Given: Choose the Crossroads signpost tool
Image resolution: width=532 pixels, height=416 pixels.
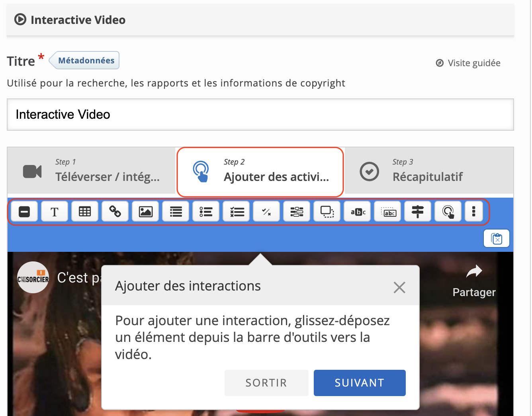Looking at the screenshot, I should click(418, 212).
